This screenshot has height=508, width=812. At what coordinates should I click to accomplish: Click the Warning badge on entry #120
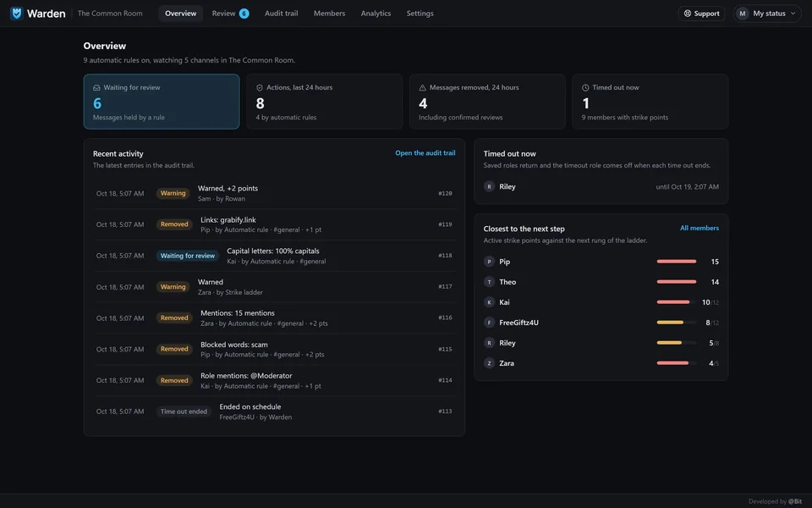[x=173, y=193]
